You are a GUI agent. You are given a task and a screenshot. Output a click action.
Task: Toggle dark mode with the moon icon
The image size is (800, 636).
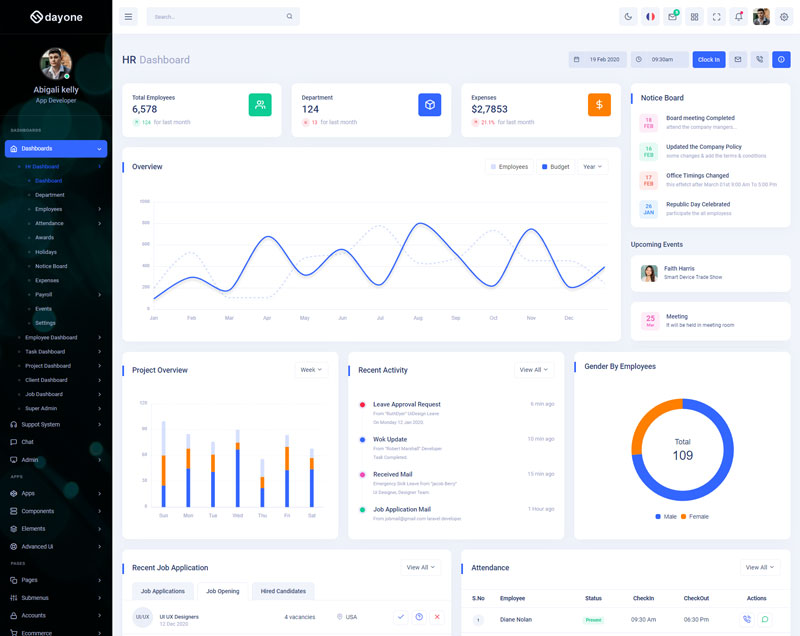click(x=628, y=16)
